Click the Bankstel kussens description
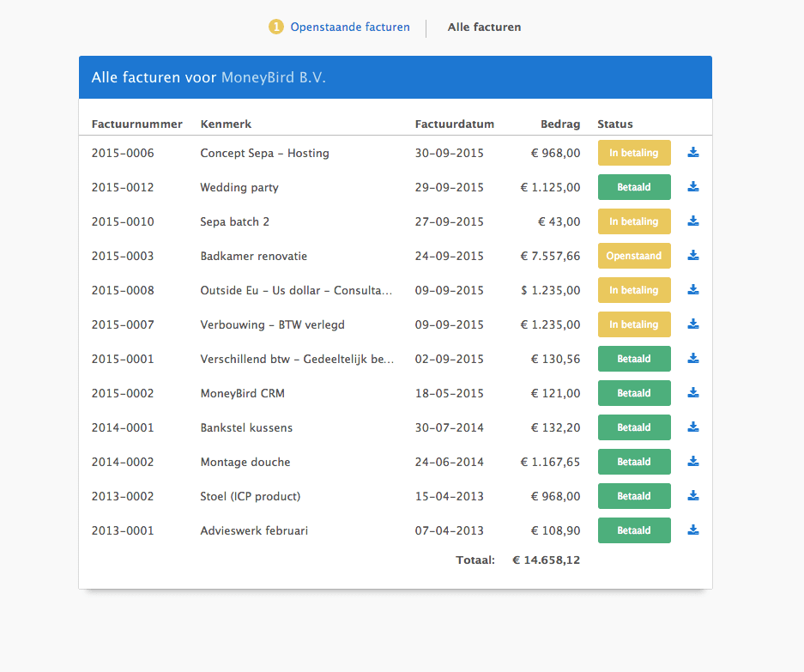804x672 pixels. tap(246, 427)
